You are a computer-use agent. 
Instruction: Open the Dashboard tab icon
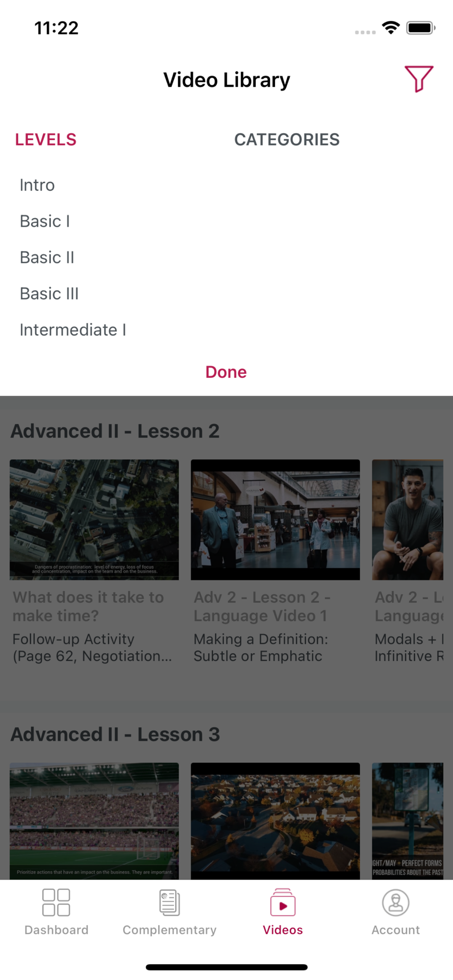coord(56,902)
